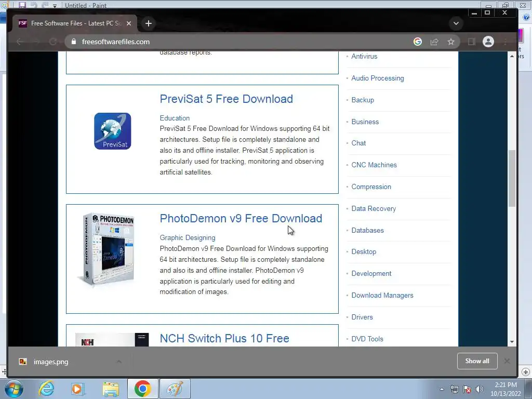Click the scrollbar down arrow
532x399 pixels.
pos(512,342)
